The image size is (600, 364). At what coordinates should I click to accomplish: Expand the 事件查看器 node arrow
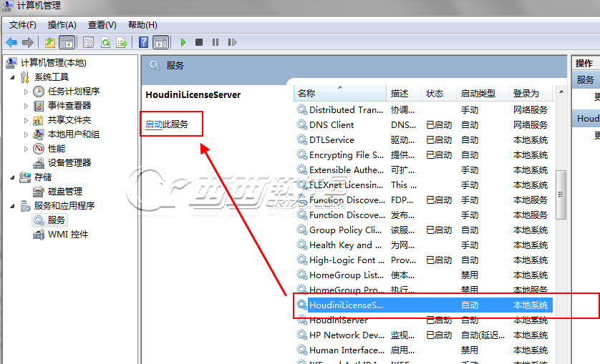(x=26, y=106)
